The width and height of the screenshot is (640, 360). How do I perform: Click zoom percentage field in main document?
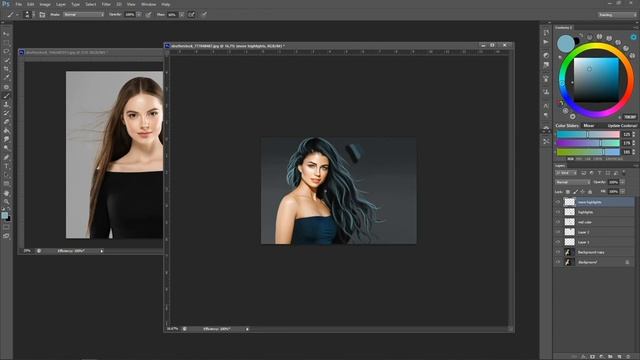pos(172,329)
